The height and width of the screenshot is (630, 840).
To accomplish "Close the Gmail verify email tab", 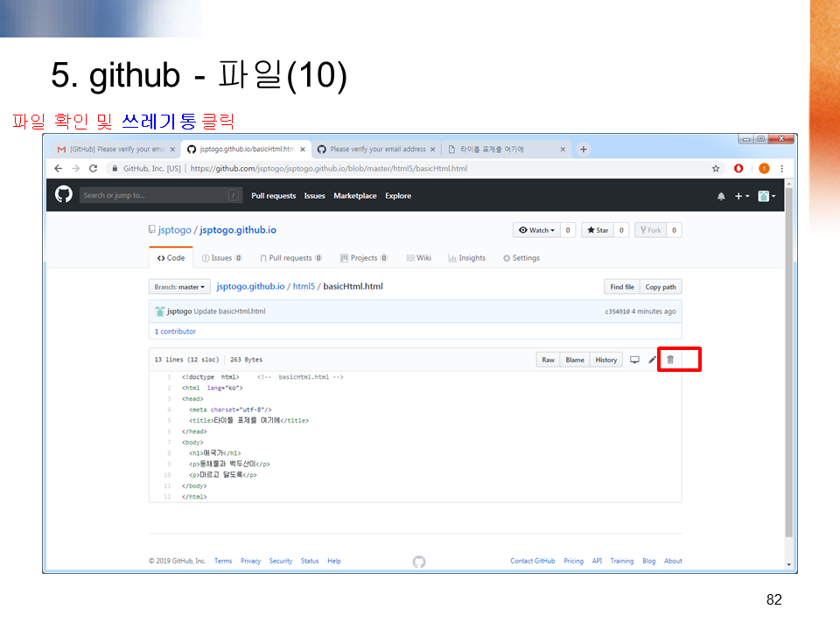I will pos(172,150).
